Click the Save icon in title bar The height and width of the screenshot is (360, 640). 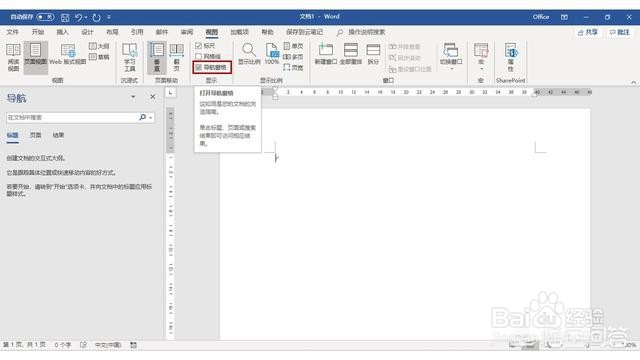[x=65, y=17]
